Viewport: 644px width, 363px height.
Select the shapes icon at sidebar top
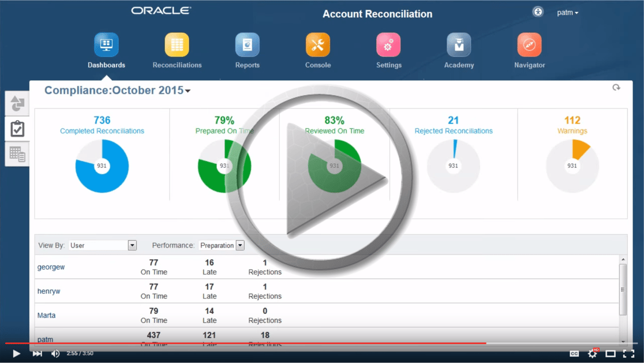pos(17,103)
